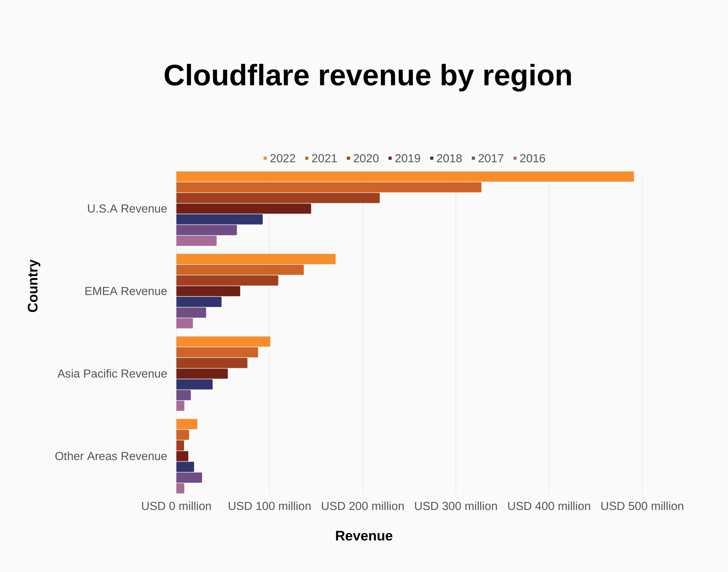Click the U.S.A Revenue 2021 bar
This screenshot has width=728, height=572.
pos(328,187)
